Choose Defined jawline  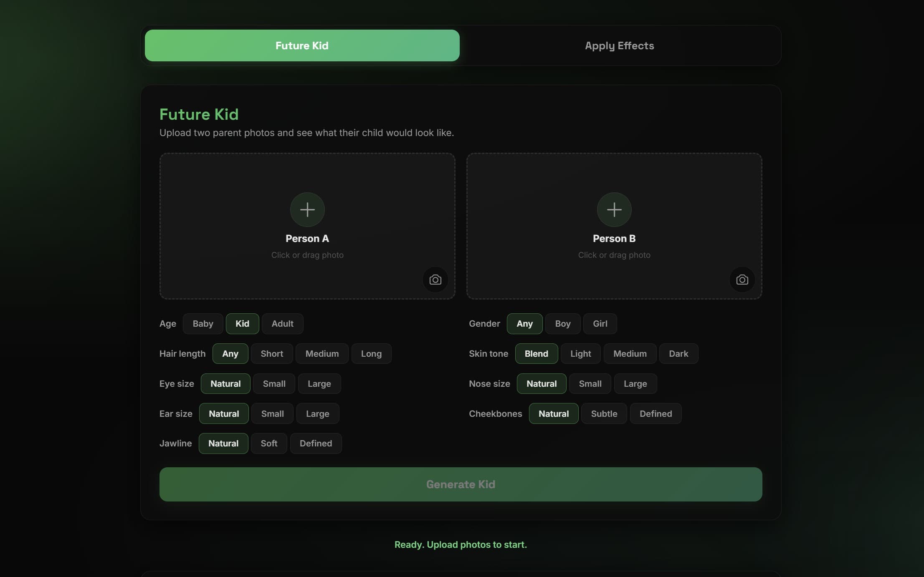tap(316, 443)
